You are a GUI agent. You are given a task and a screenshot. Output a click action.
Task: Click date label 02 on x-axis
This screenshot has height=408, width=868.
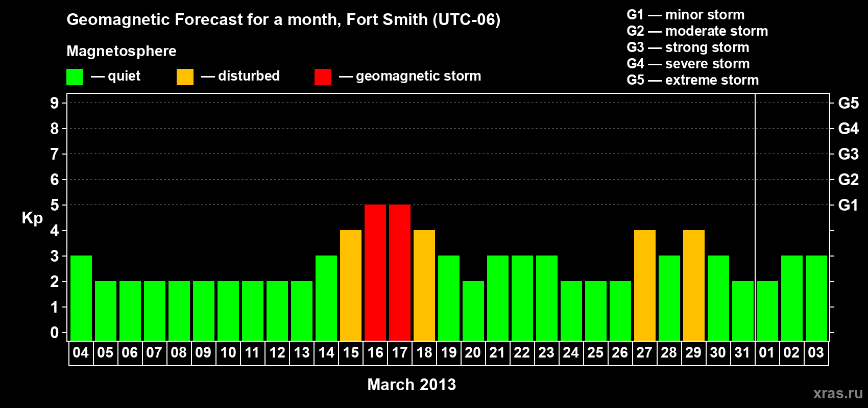(791, 352)
